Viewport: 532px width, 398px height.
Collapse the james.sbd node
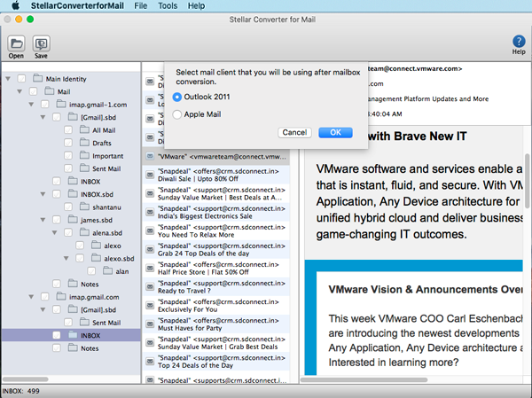(x=43, y=220)
